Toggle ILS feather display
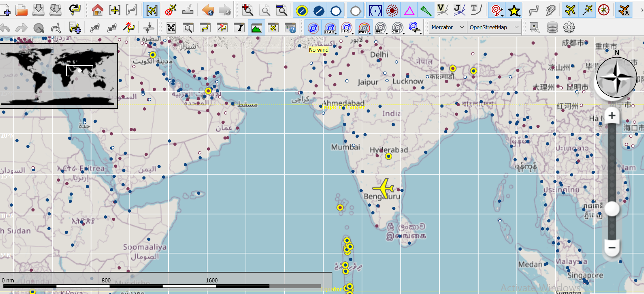Viewport: 644px width, 294px height. pos(426,11)
